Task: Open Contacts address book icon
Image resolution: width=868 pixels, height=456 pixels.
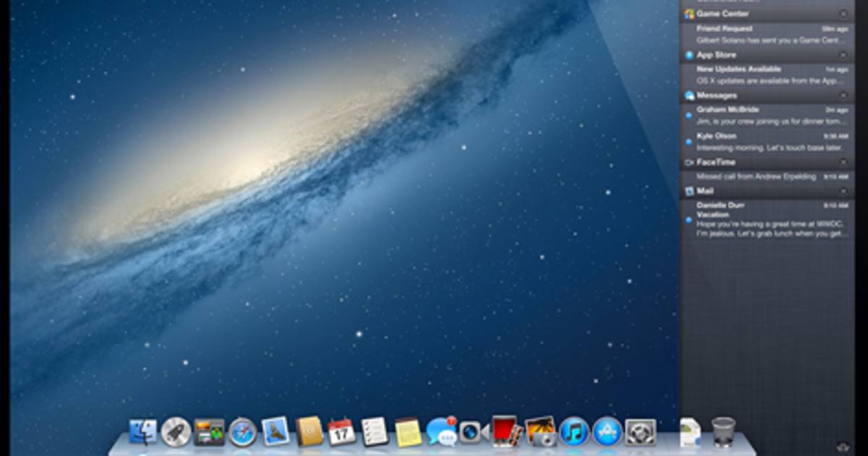Action: click(309, 432)
